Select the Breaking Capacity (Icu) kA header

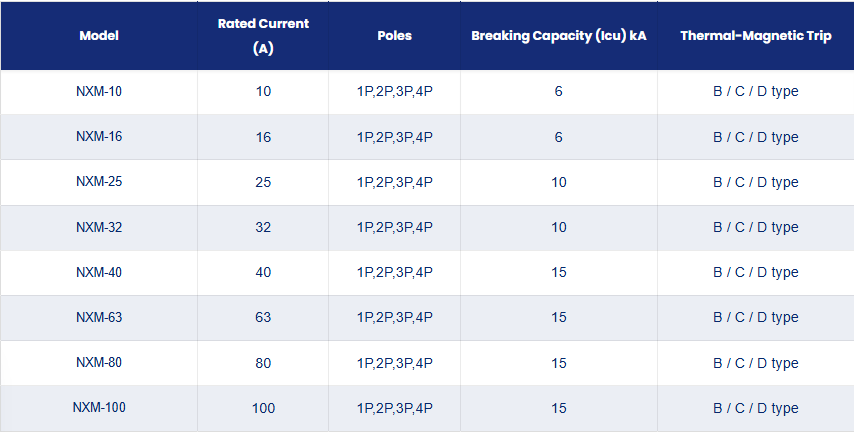[x=559, y=36]
